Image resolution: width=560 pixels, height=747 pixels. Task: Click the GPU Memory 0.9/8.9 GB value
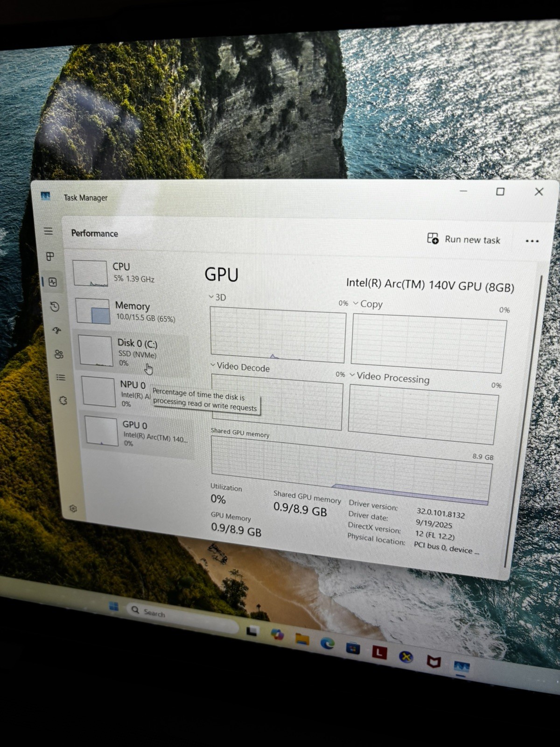point(236,529)
